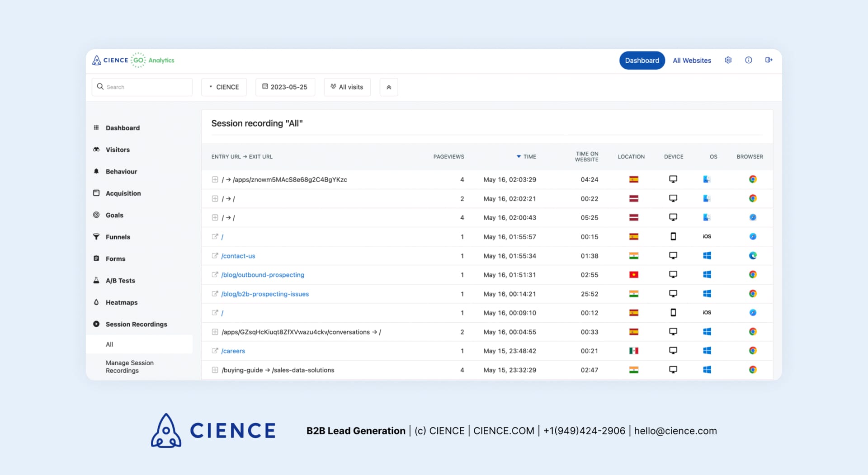868x475 pixels.
Task: Click the Funnels filter icon in sidebar
Action: point(96,237)
